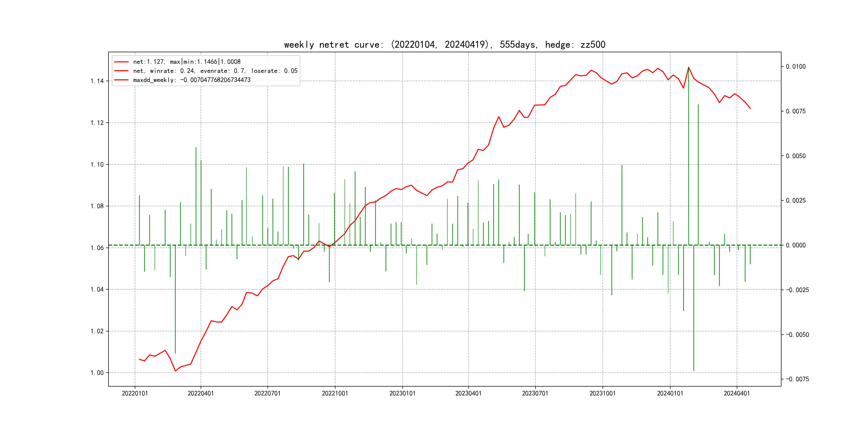Image resolution: width=868 pixels, height=434 pixels.
Task: Click the 1.08 left y-axis label
Action: click(x=97, y=206)
